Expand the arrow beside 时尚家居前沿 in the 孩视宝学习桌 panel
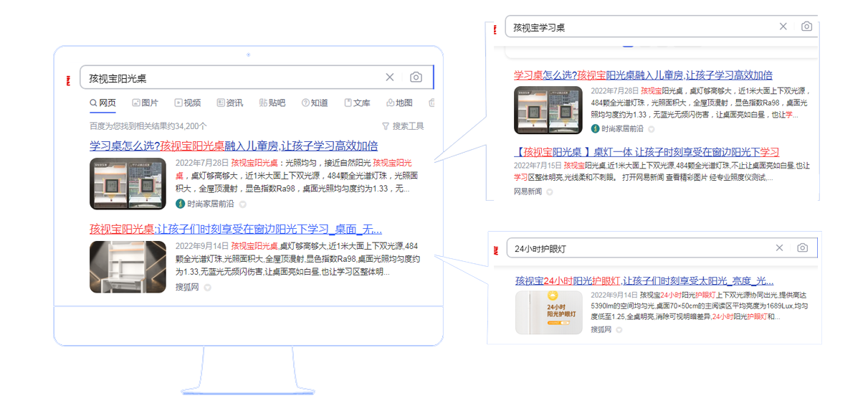 click(x=652, y=130)
